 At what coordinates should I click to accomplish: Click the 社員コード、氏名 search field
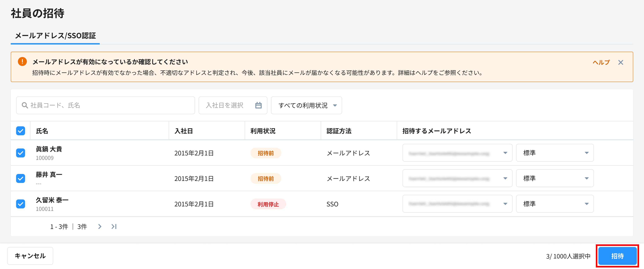click(x=105, y=105)
